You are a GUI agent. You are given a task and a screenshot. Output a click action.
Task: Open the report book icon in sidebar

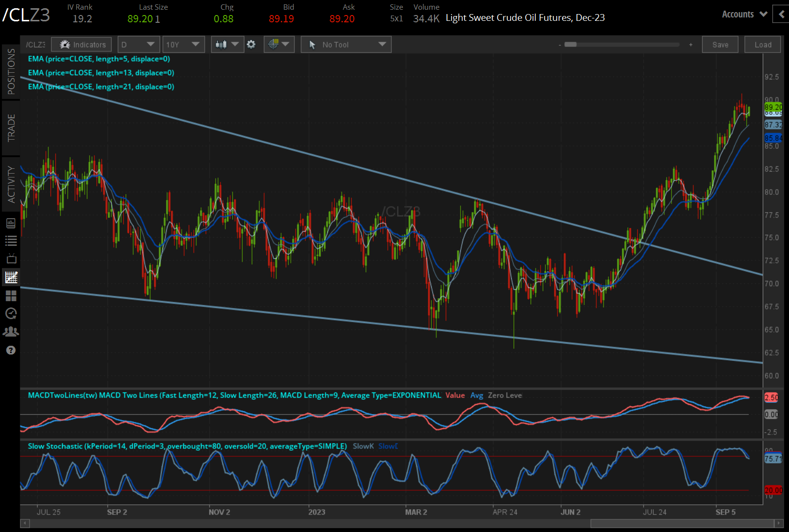point(11,223)
